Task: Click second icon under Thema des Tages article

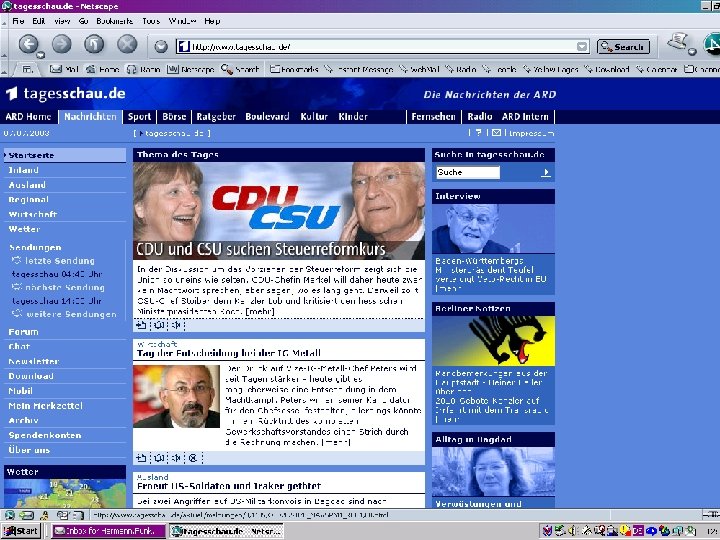Action: tap(159, 325)
